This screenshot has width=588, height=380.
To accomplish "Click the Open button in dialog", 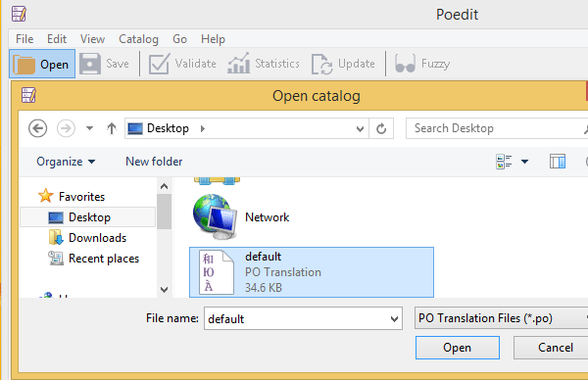I will point(457,348).
